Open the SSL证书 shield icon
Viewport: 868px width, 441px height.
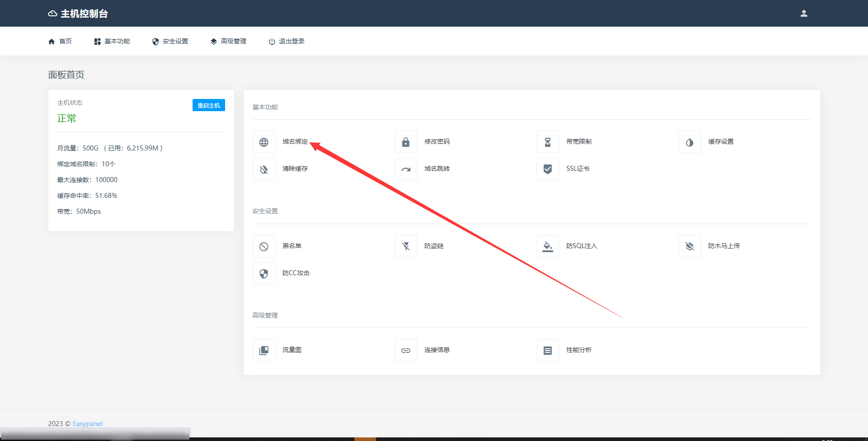(547, 169)
